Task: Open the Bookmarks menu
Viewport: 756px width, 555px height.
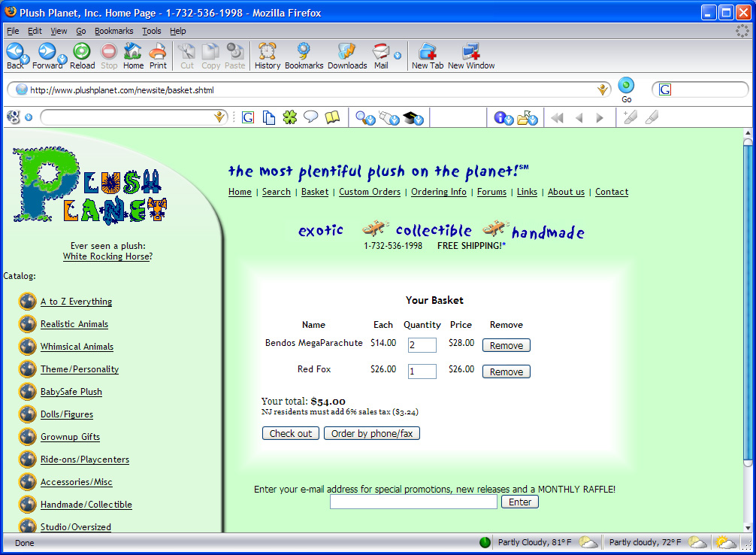Action: 113,31
